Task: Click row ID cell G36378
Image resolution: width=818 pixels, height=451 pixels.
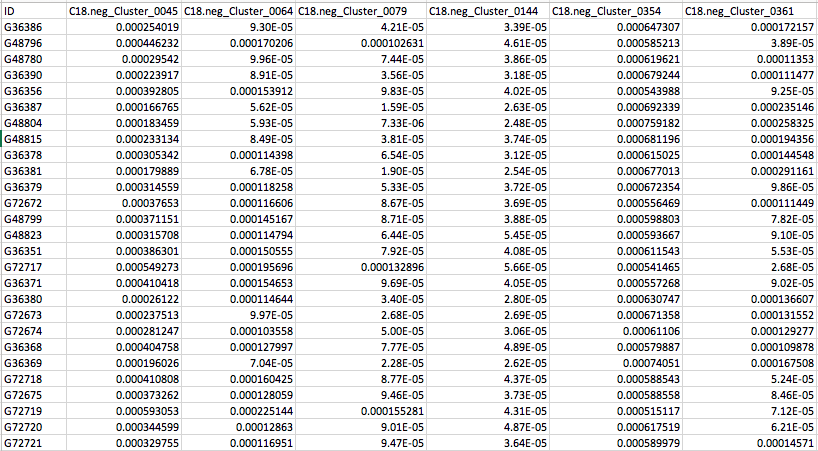Action: tap(34, 155)
